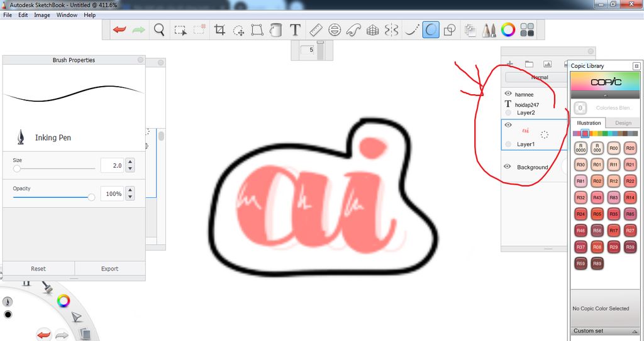Hide the Background layer eye icon
Image resolution: width=644 pixels, height=341 pixels.
(x=508, y=166)
